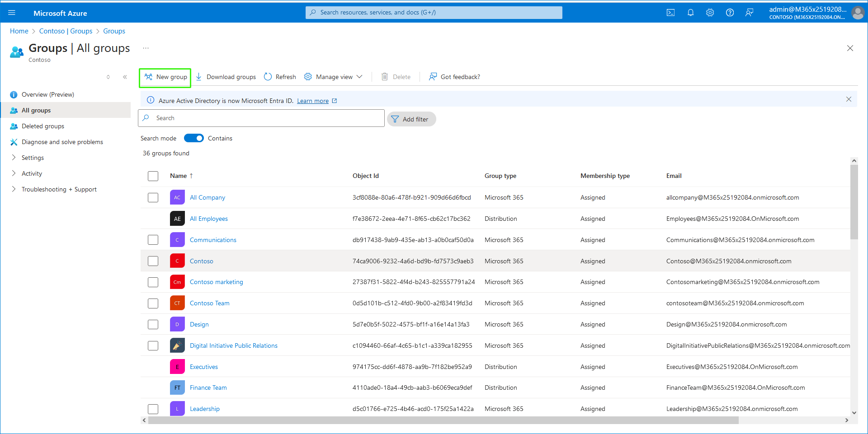Open the Contoso Team CT avatar
Screen dimensions: 868x434
tap(177, 303)
